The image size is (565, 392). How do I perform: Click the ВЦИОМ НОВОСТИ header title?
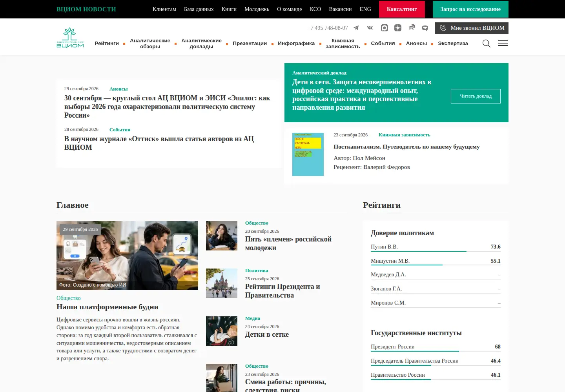86,9
